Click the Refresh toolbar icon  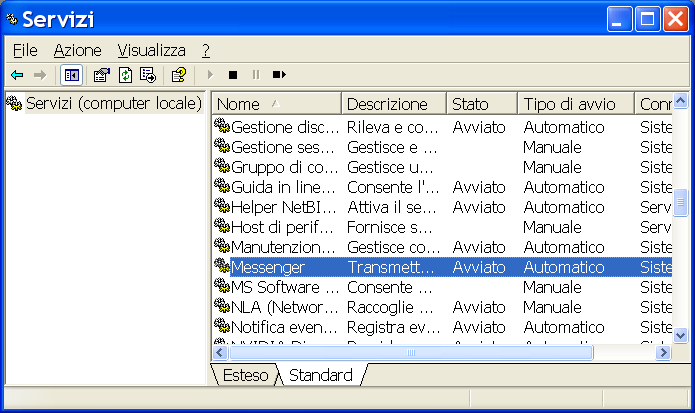click(x=125, y=74)
